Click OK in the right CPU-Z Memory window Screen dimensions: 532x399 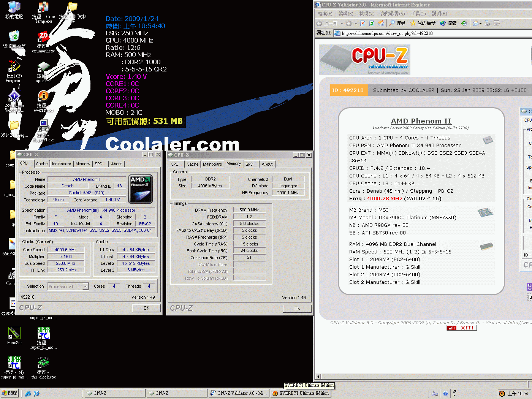click(x=297, y=309)
